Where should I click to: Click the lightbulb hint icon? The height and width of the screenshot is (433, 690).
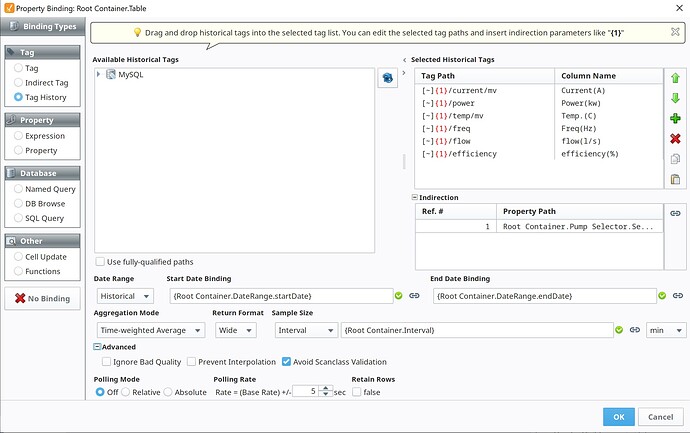tap(137, 32)
